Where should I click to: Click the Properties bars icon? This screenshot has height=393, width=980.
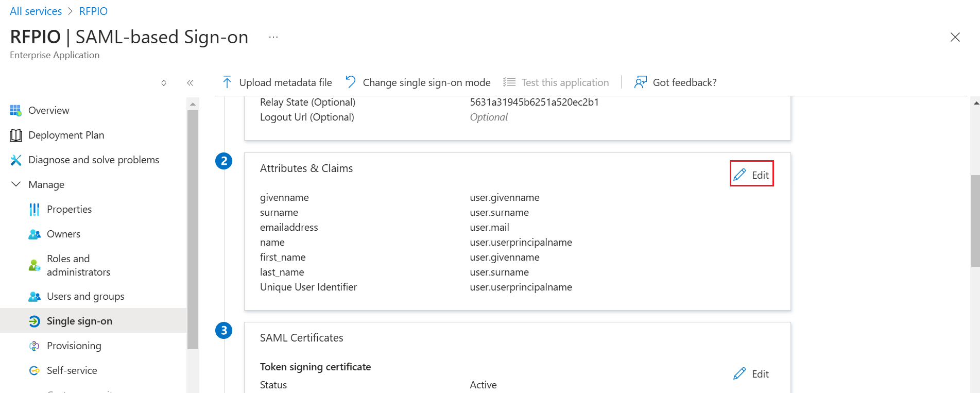(35, 209)
